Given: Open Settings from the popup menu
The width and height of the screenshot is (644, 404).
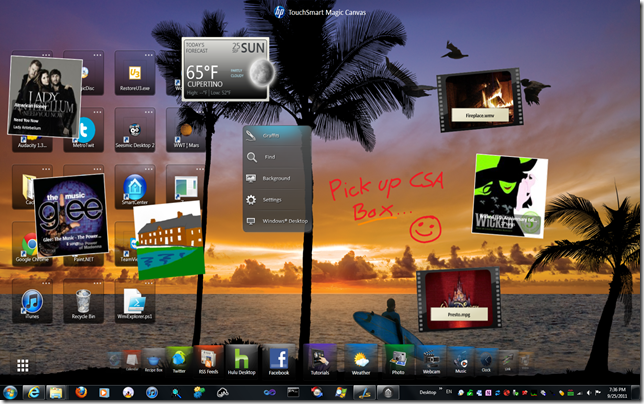Looking at the screenshot, I should pos(276,200).
